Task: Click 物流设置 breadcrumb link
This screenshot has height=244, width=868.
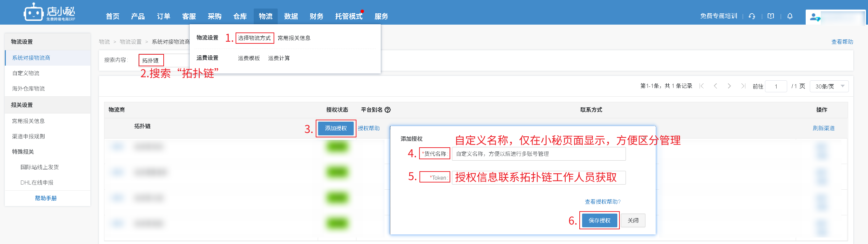Action: 130,42
